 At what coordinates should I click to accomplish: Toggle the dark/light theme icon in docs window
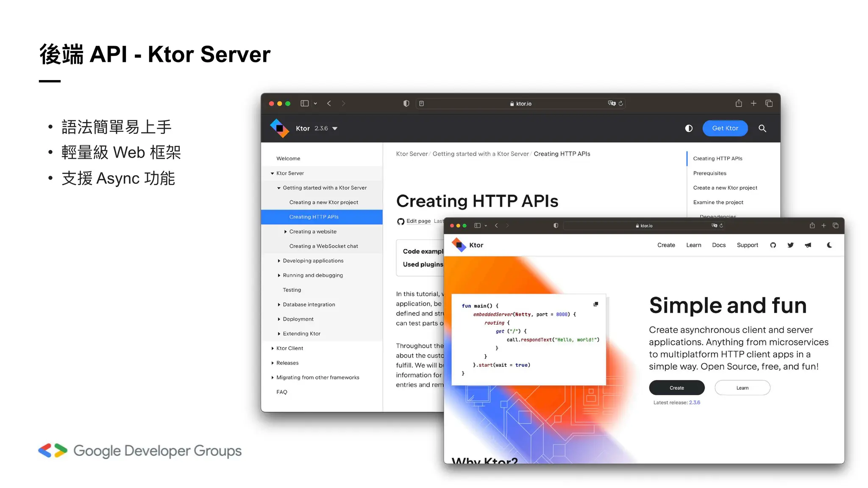[689, 128]
